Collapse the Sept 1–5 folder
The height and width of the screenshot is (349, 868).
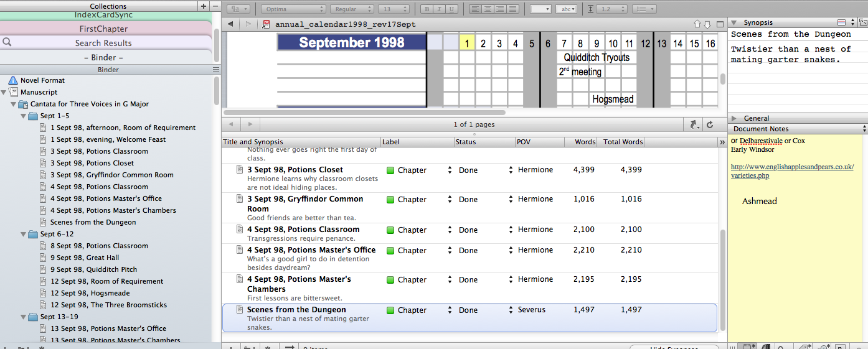pos(24,116)
